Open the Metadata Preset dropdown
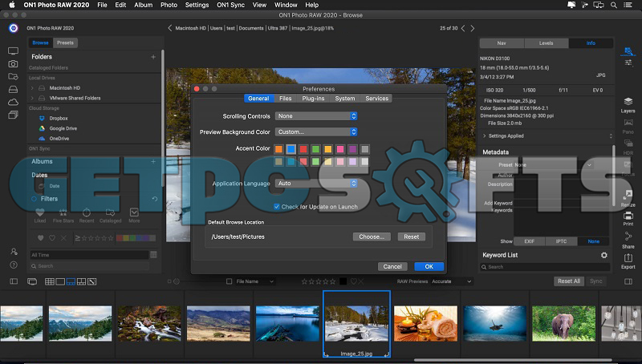 [x=554, y=165]
